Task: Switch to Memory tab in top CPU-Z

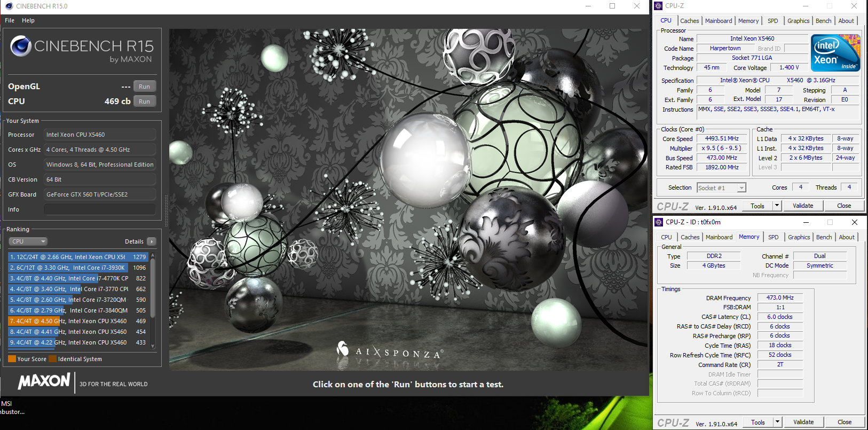Action: pos(748,21)
